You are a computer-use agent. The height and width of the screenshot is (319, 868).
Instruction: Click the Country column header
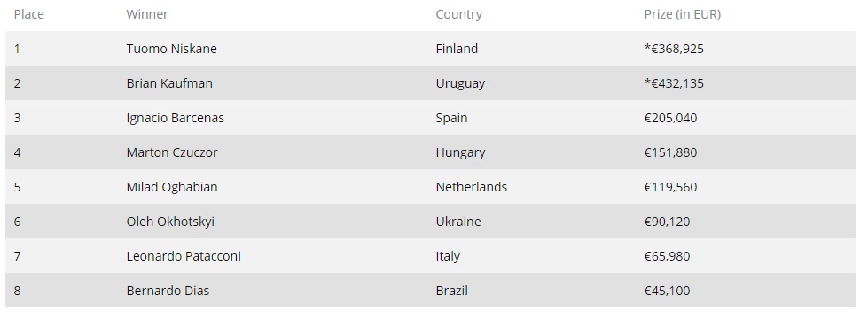pos(459,14)
